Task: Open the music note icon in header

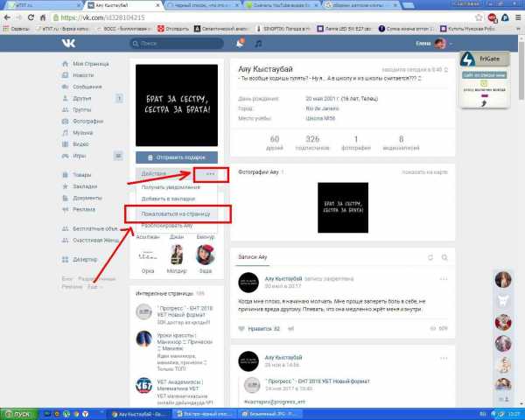Action: point(258,44)
